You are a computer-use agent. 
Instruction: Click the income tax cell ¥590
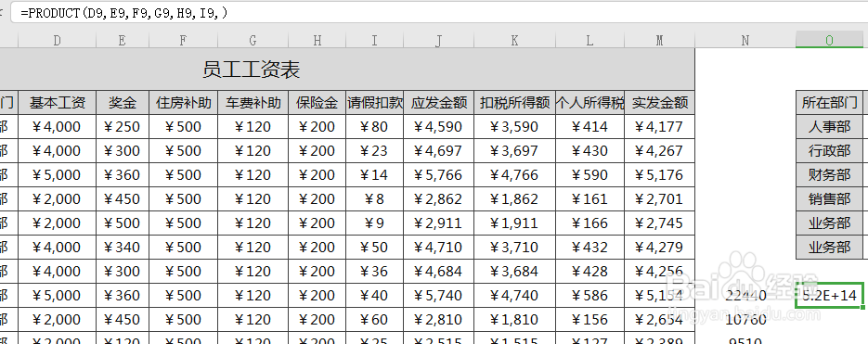pos(589,174)
